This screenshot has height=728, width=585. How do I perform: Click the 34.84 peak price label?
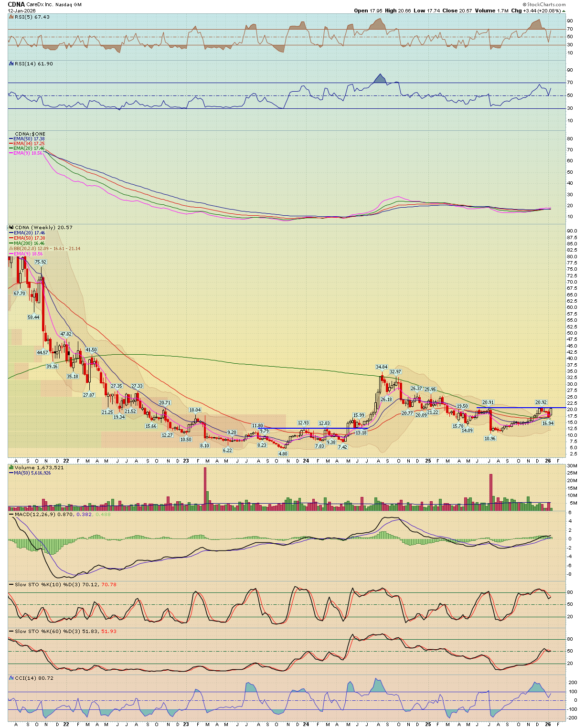tap(381, 367)
